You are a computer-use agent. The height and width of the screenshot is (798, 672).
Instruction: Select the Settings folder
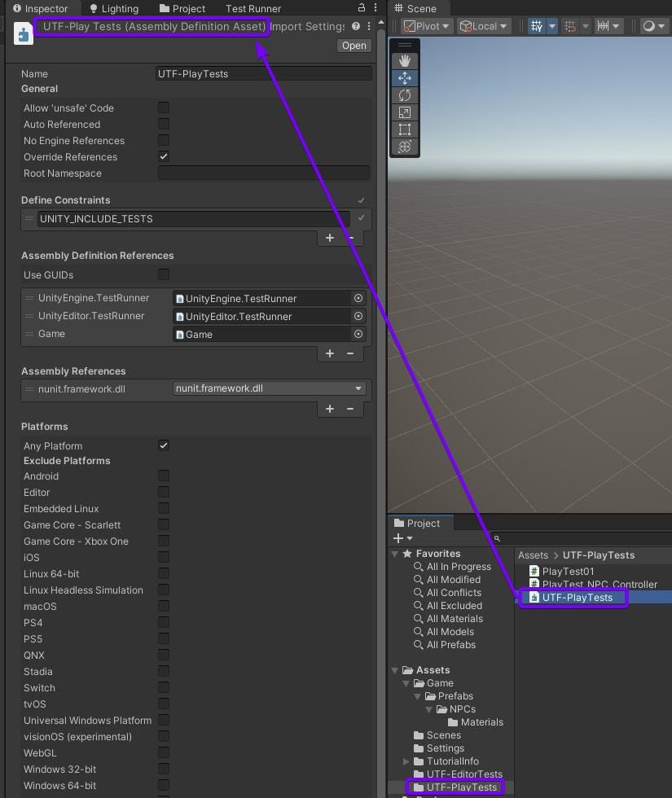click(438, 748)
